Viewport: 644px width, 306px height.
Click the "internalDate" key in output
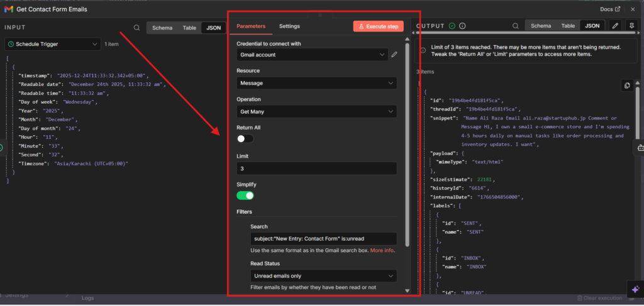(x=450, y=197)
